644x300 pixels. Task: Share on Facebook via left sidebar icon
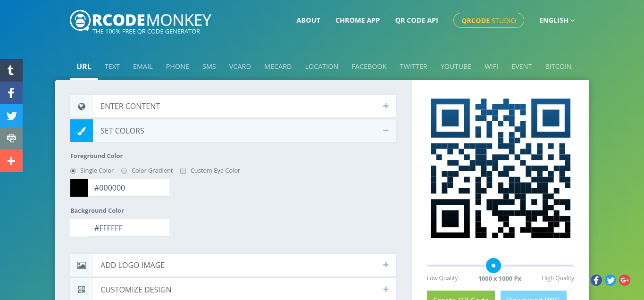pyautogui.click(x=11, y=93)
